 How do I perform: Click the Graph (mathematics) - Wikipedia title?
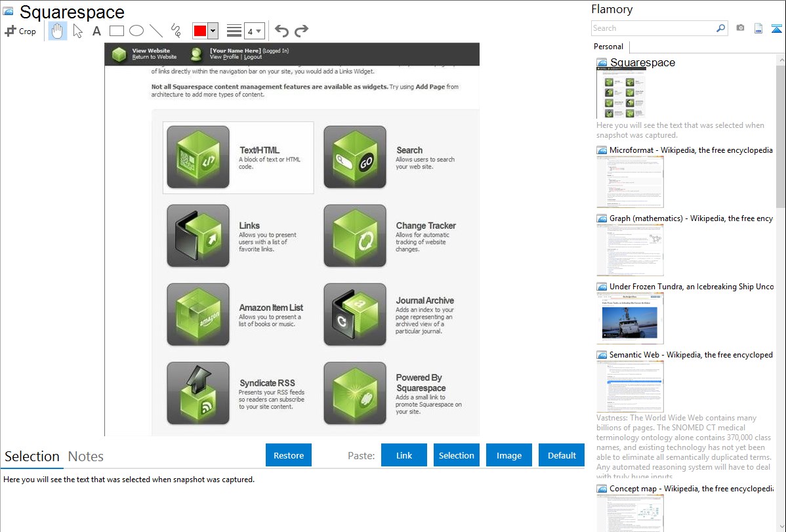691,218
